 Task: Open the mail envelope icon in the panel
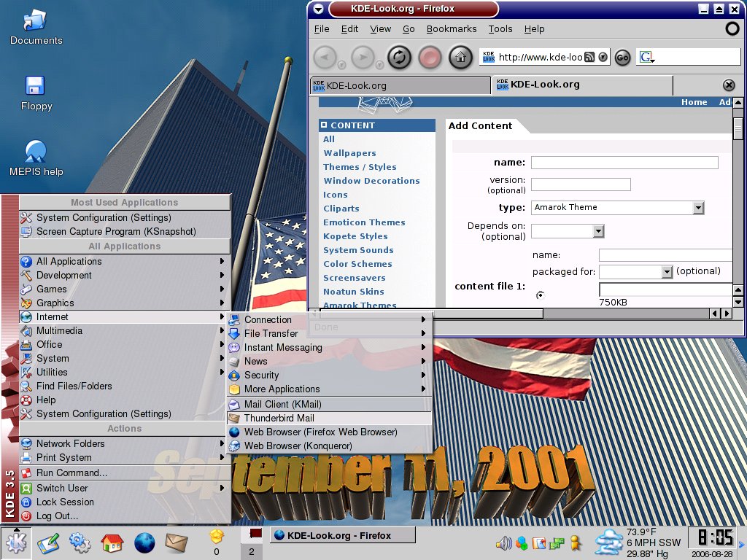177,542
